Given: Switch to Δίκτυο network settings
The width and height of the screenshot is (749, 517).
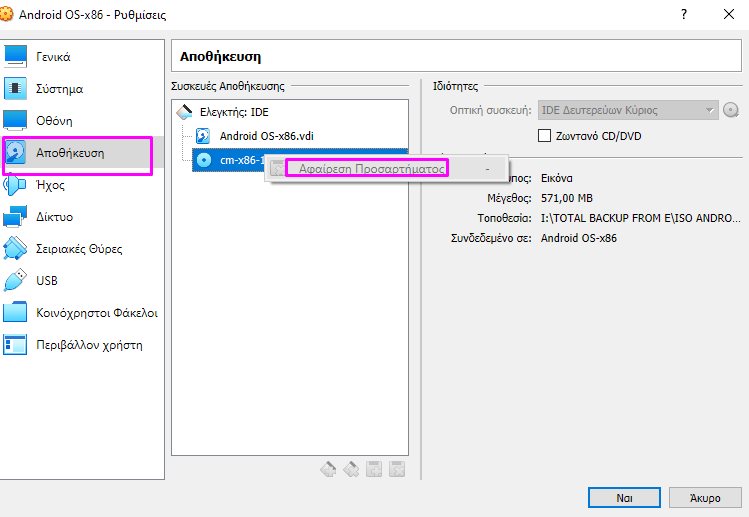Looking at the screenshot, I should pyautogui.click(x=54, y=217).
